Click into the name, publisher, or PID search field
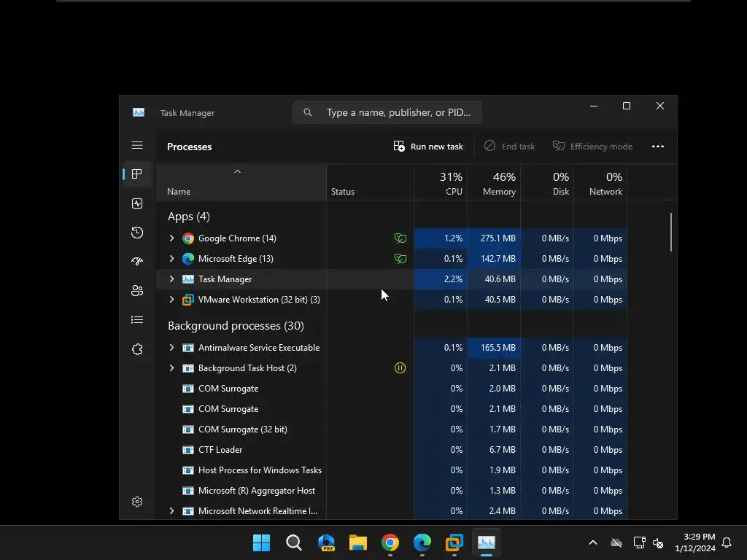747x560 pixels. coord(387,112)
